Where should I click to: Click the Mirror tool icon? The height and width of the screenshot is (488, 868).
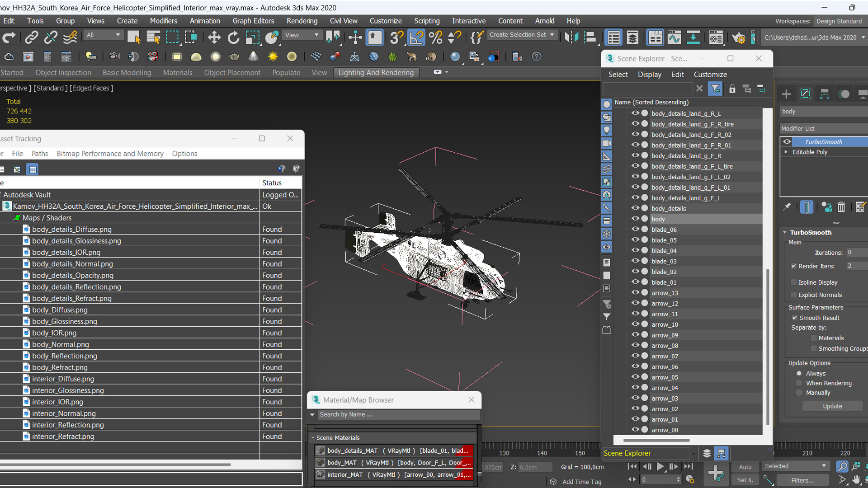(x=571, y=38)
